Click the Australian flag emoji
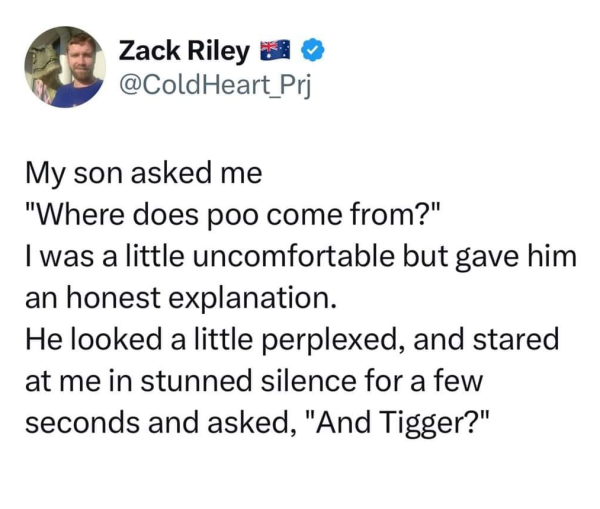The width and height of the screenshot is (600, 509). click(x=276, y=49)
